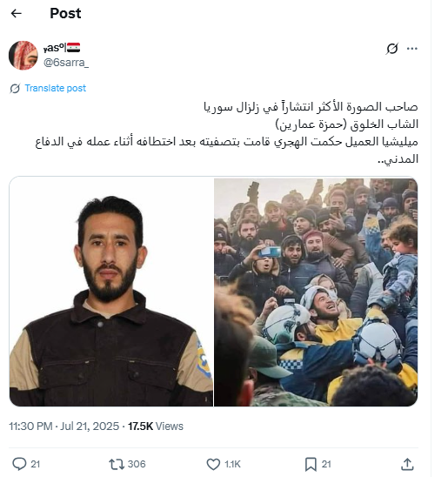Click the Grok icon beside the more options
448x477 pixels.
click(392, 49)
